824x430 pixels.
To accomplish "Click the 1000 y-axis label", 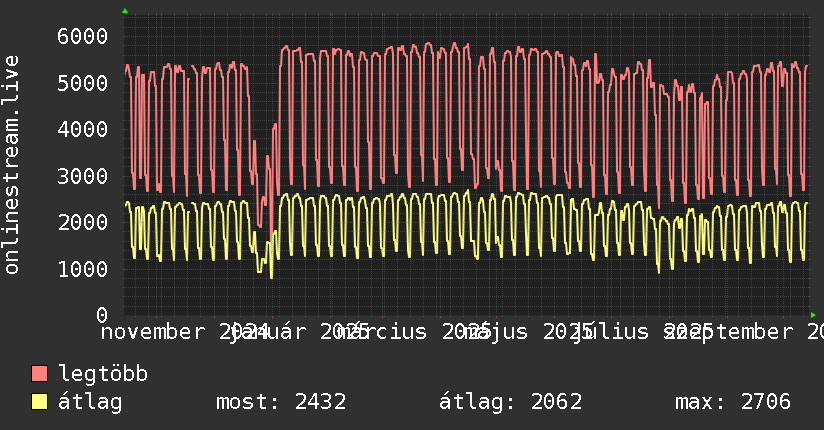I will coord(83,269).
